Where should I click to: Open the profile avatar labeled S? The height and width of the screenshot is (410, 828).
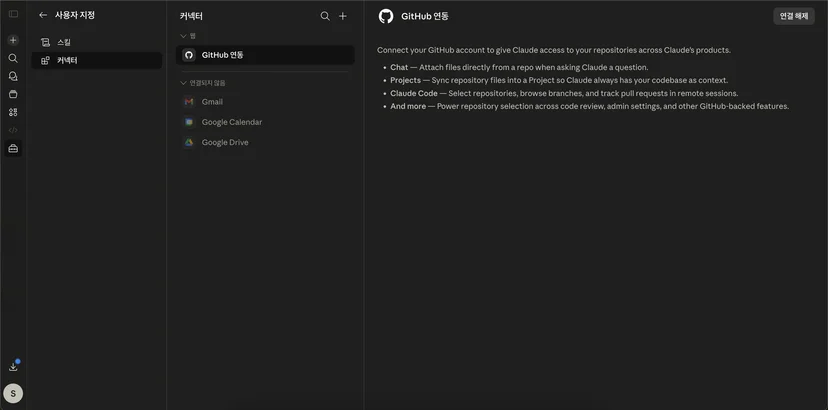pos(13,393)
